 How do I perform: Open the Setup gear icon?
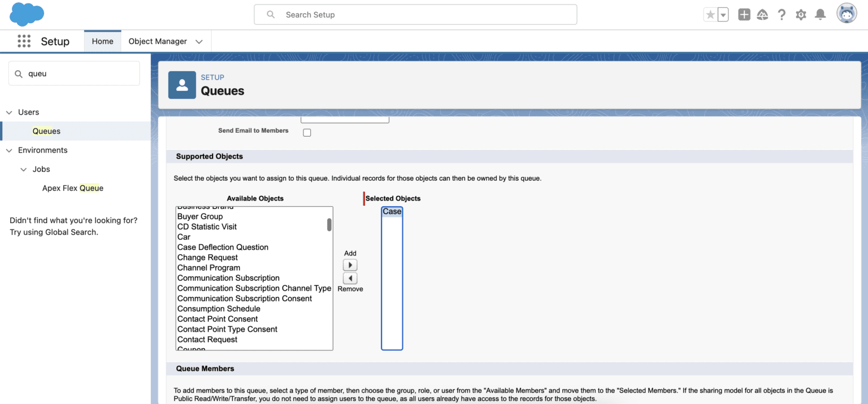pyautogui.click(x=801, y=14)
